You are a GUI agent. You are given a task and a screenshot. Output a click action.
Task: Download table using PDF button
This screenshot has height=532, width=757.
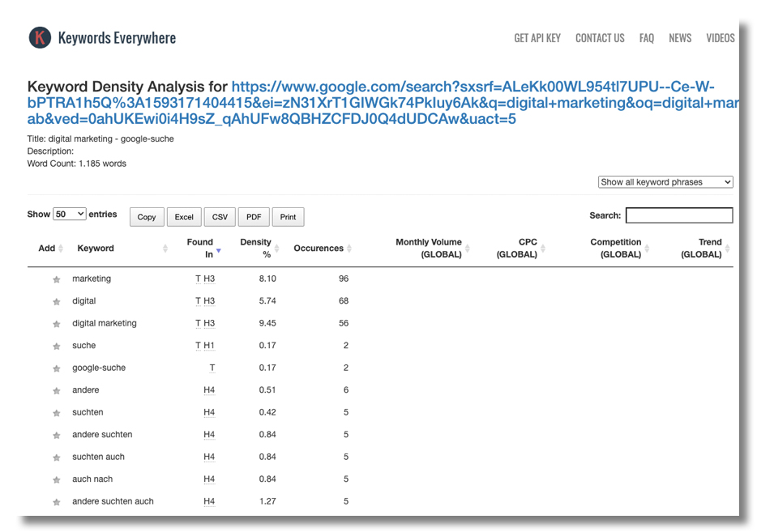(254, 217)
